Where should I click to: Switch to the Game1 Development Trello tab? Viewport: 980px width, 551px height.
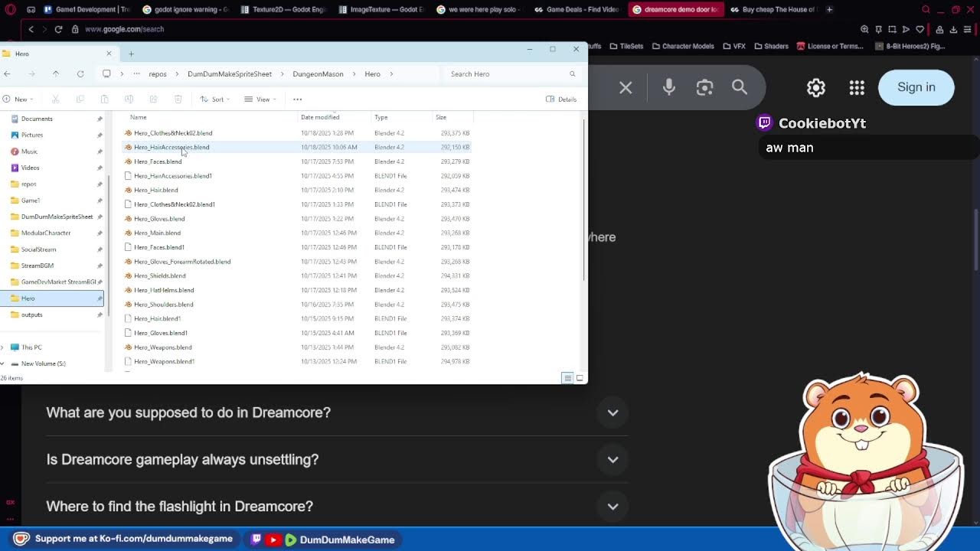point(88,10)
